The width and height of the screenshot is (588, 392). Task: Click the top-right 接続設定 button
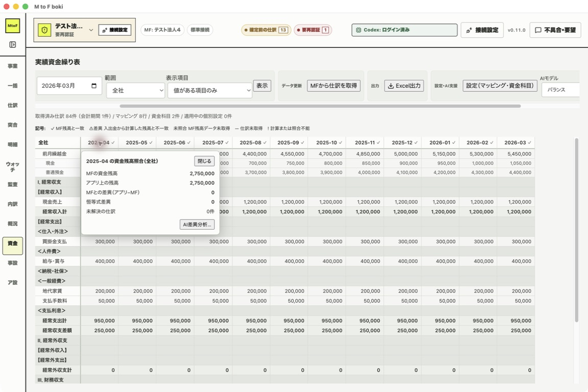click(x=482, y=30)
